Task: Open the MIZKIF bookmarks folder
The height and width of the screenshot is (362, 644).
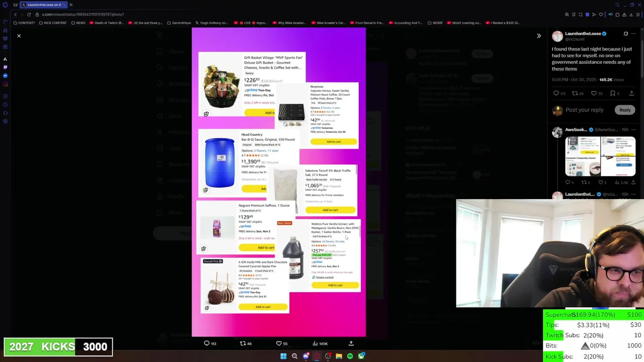Action: click(435, 23)
